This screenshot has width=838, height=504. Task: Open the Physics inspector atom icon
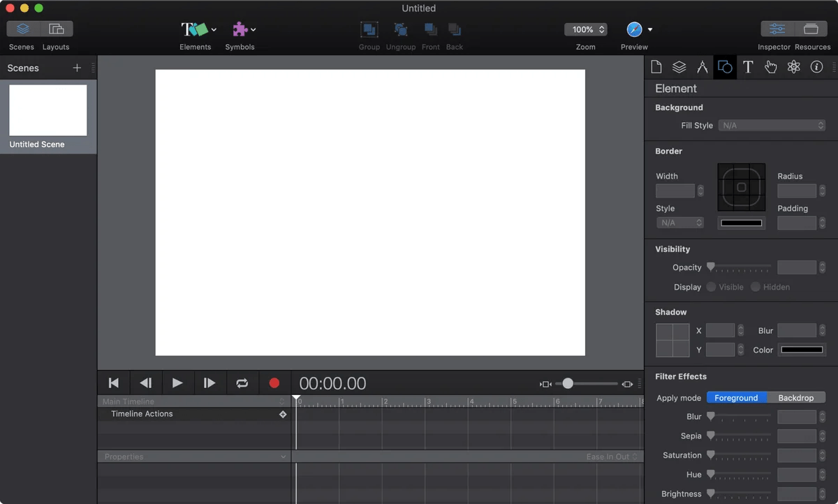tap(793, 66)
